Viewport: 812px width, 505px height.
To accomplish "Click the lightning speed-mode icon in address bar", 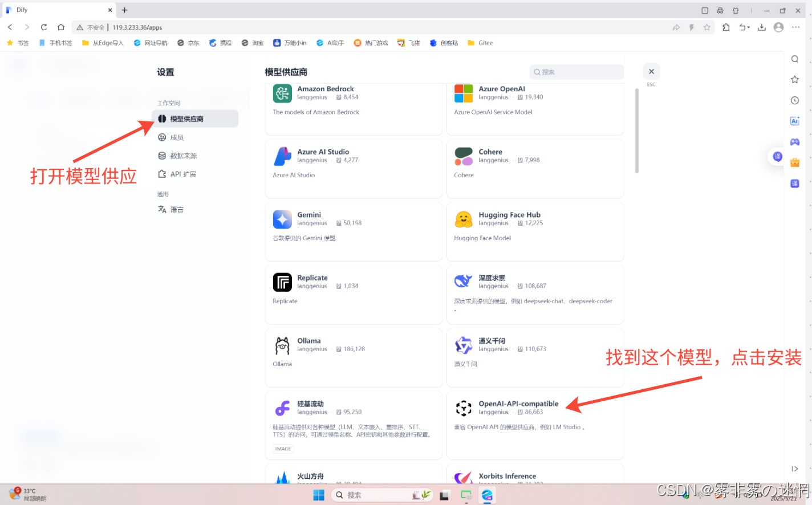I will coord(691,27).
